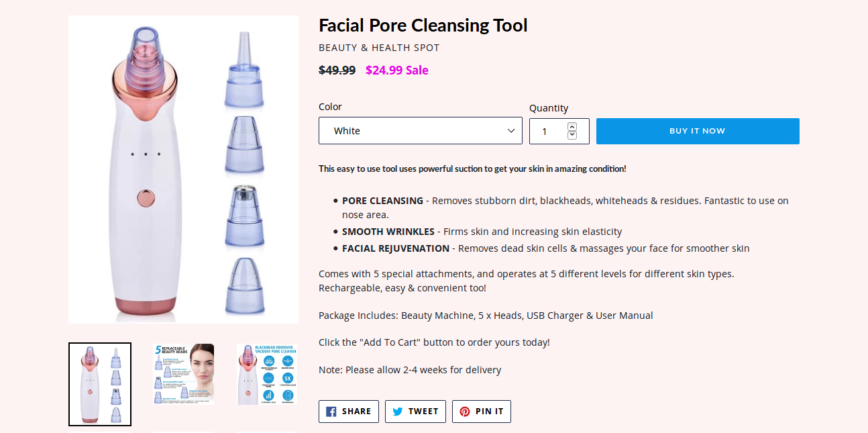Screen dimensions: 868x433
Task: Open the Color dropdown showing White
Action: [x=420, y=131]
